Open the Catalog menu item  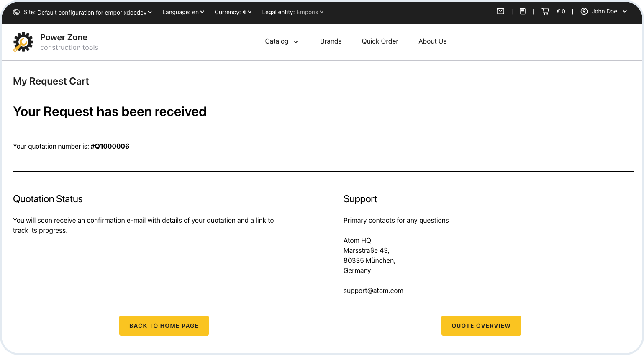click(x=277, y=41)
